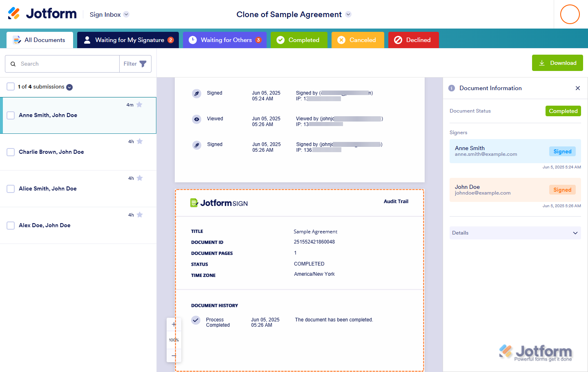Switch to the Declined tab
Screen dimensions: 588x372
(x=413, y=40)
